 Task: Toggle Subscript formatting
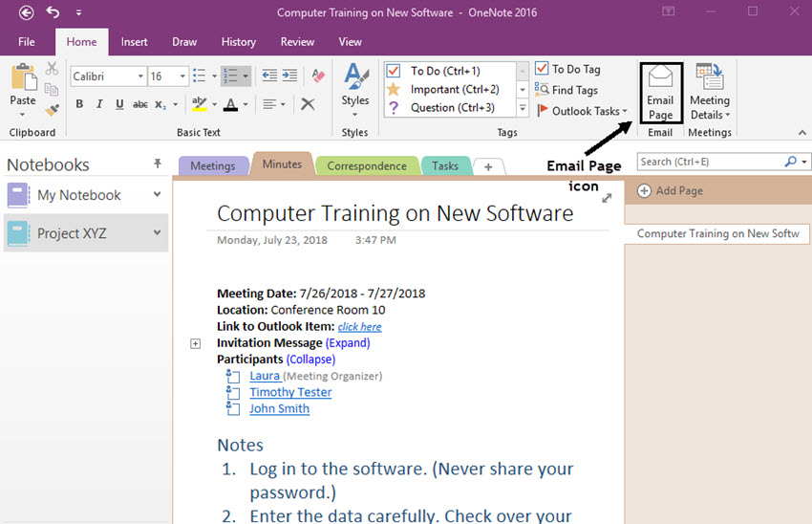click(x=160, y=104)
